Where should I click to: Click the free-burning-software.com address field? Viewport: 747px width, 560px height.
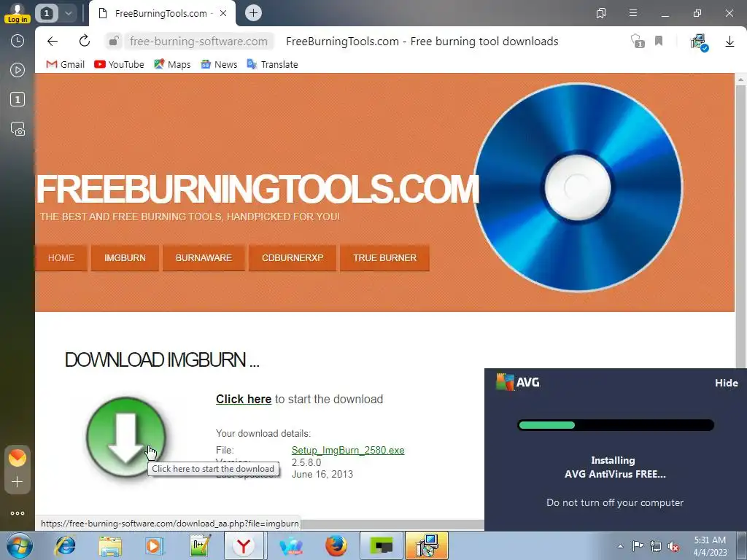point(198,42)
